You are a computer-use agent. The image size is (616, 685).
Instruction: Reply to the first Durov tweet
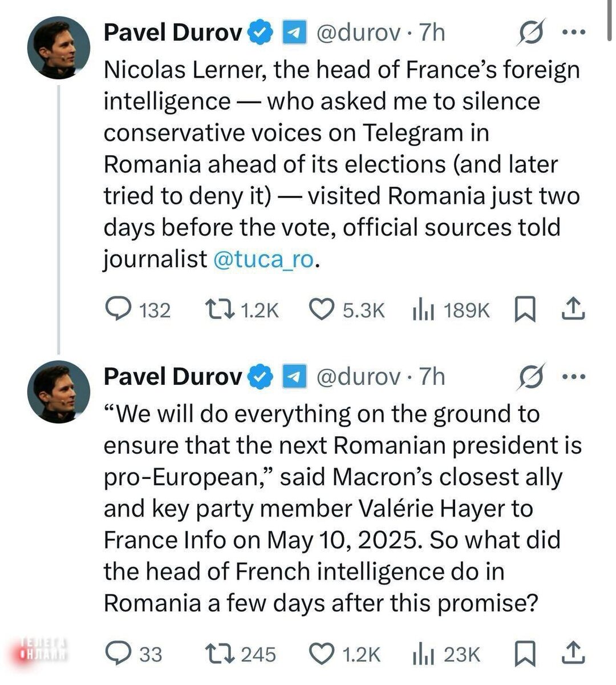pyautogui.click(x=119, y=310)
